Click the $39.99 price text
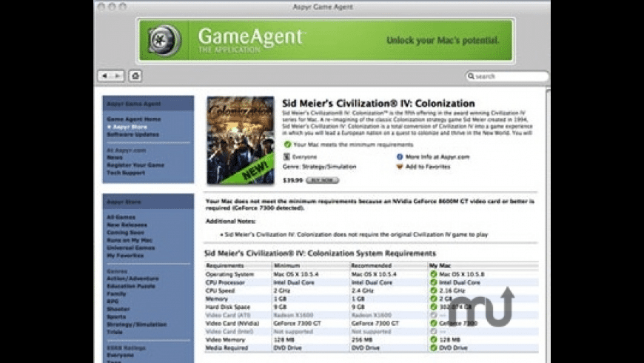Screen dimensions: 644x363 [x=293, y=180]
